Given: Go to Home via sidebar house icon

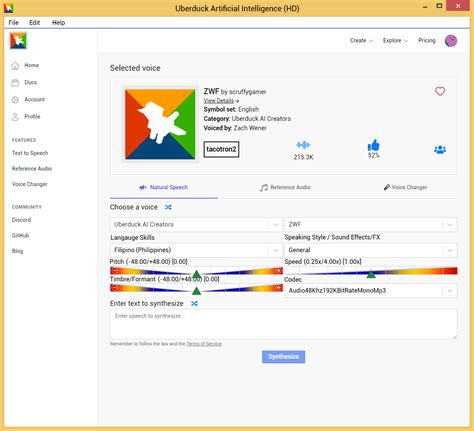Looking at the screenshot, I should 15,66.
